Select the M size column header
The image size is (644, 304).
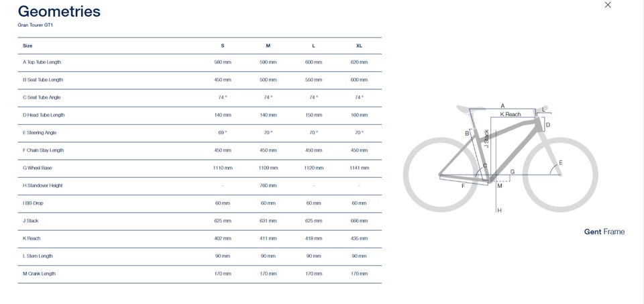pos(268,46)
